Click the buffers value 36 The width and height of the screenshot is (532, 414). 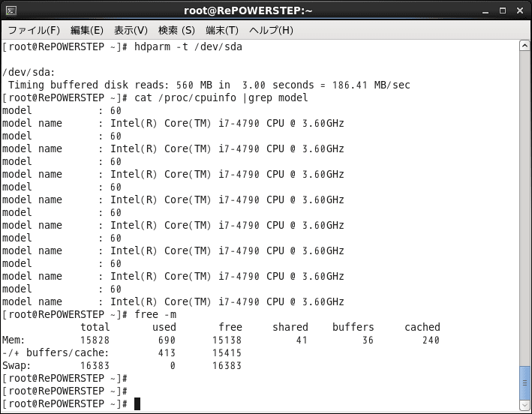pos(368,340)
